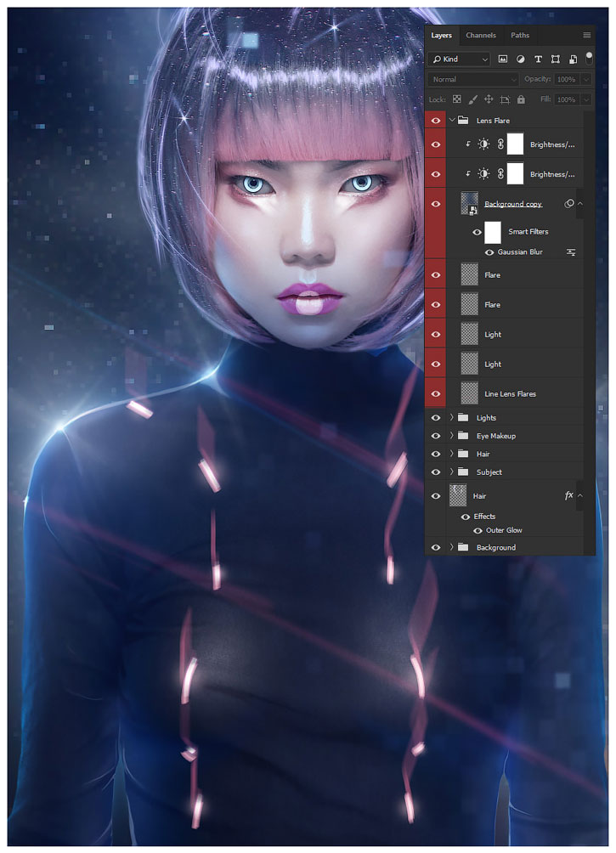Hide the Eye Makeup group
This screenshot has width=616, height=853.
pos(436,436)
